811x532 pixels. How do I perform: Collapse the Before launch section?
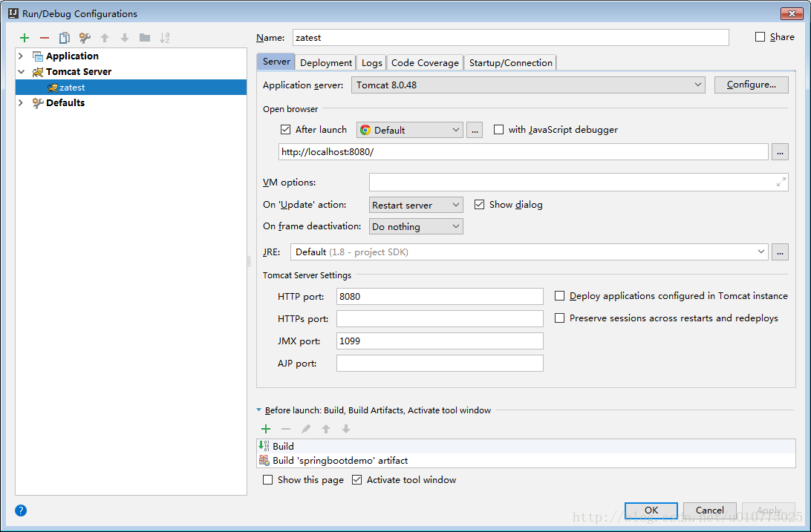[258, 410]
